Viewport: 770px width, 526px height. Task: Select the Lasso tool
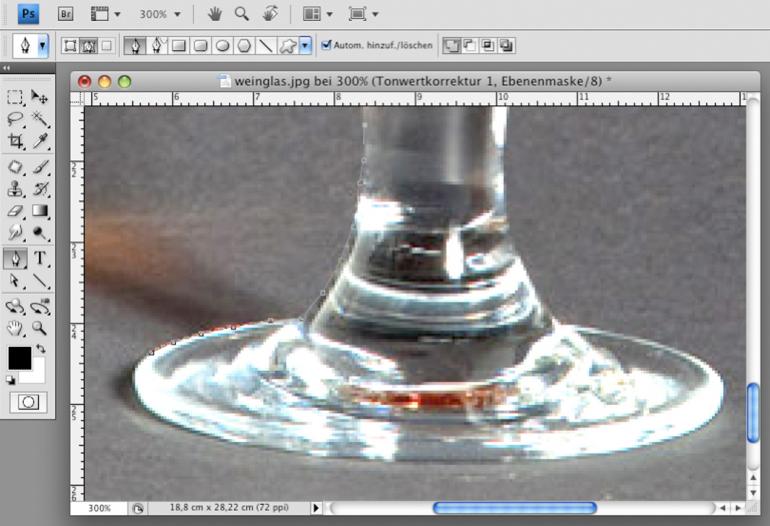[x=15, y=119]
